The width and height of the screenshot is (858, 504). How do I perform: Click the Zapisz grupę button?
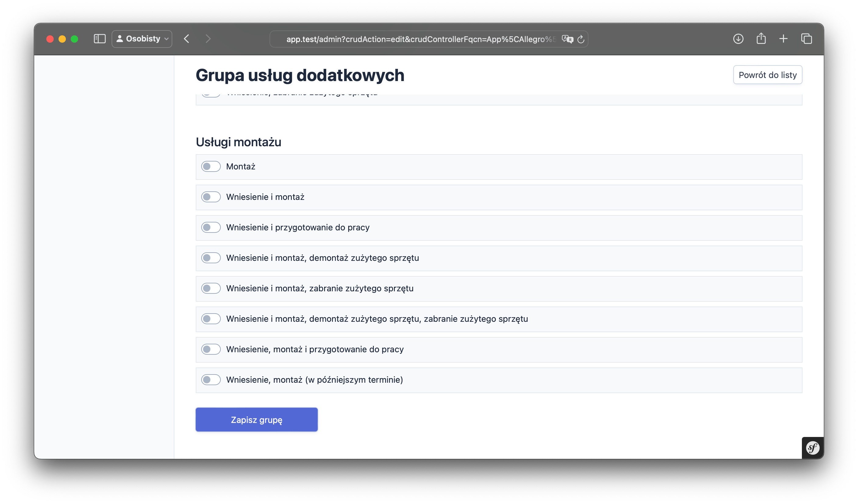tap(256, 420)
